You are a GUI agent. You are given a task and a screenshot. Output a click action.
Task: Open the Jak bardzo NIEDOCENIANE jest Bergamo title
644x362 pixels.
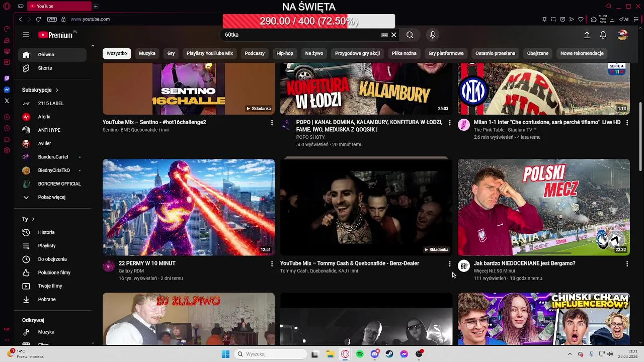(524, 263)
